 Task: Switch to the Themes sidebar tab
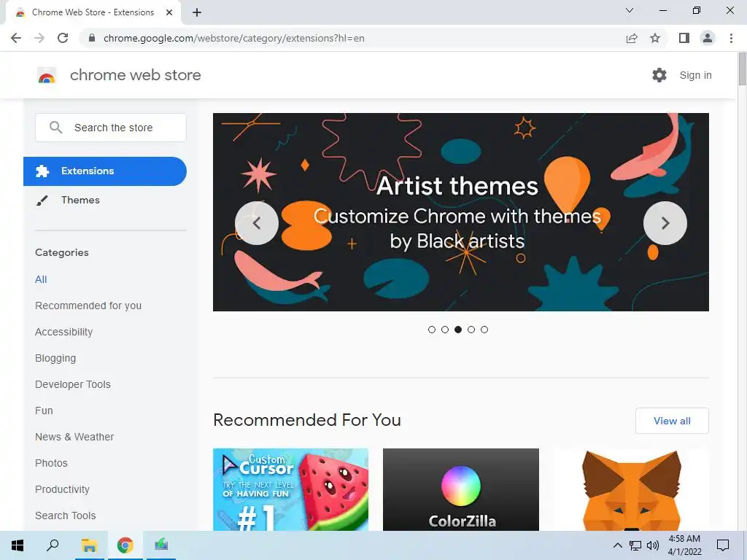pos(80,200)
